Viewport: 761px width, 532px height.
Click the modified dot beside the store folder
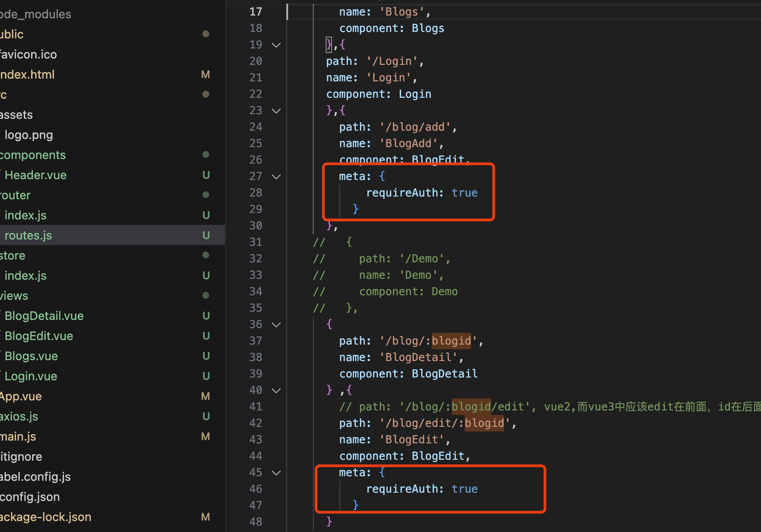point(206,255)
